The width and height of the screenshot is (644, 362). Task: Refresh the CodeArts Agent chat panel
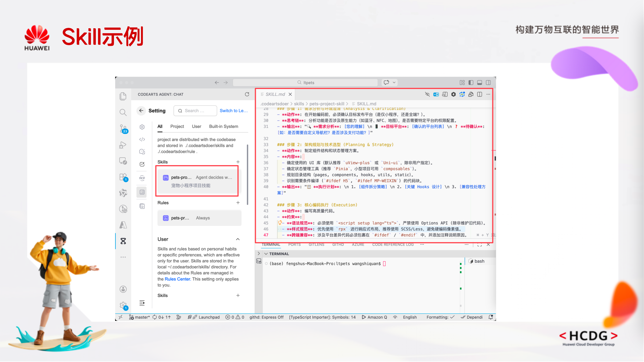(247, 94)
